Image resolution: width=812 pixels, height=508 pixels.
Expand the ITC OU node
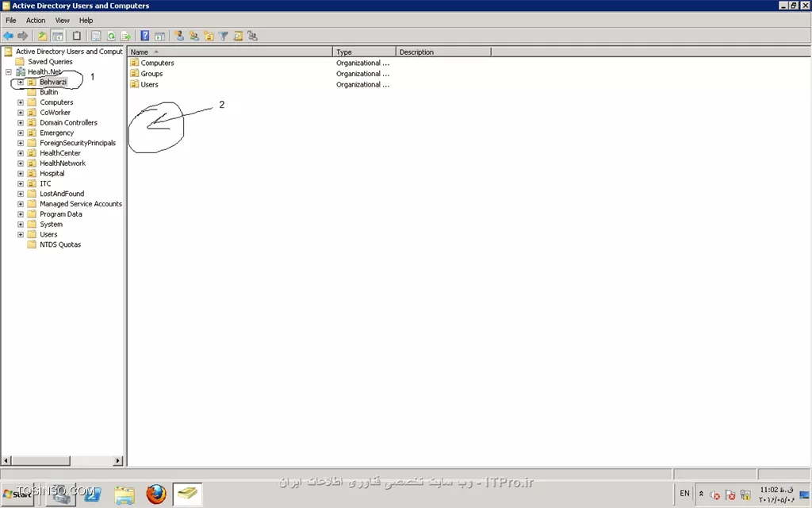pos(21,183)
